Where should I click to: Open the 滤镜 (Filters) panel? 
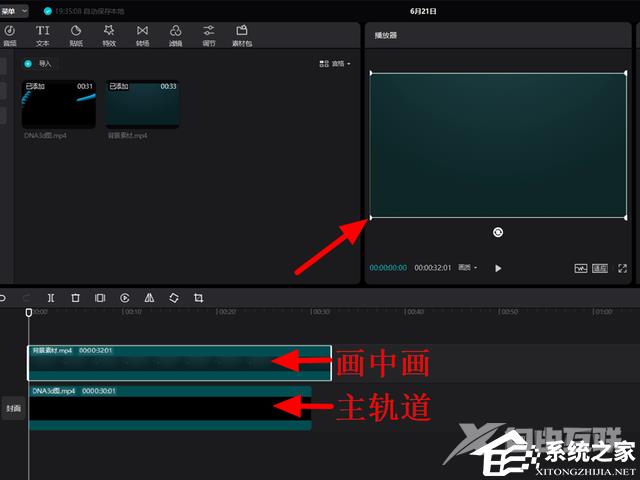coord(175,35)
